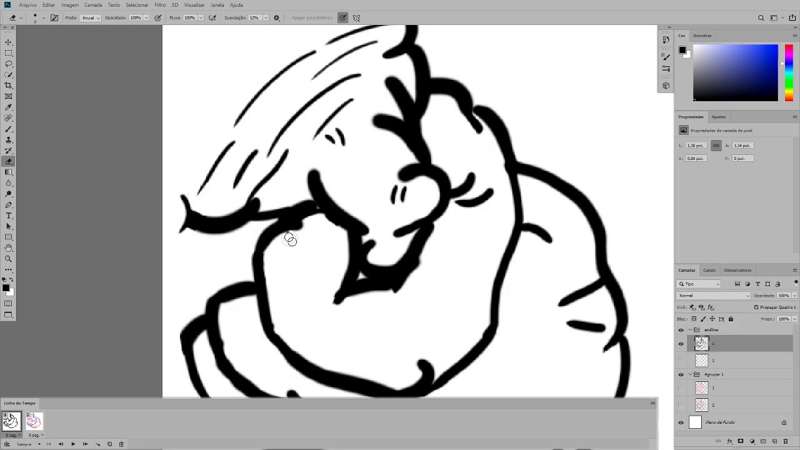Open the Flow dropdown in options bar
This screenshot has width=800, height=450.
pos(201,18)
